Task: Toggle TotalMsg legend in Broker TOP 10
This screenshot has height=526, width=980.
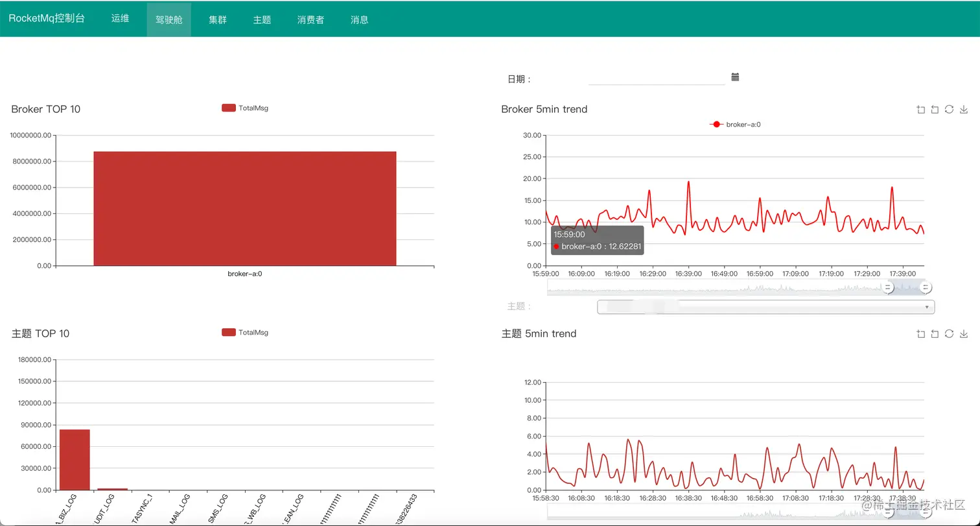Action: tap(245, 108)
